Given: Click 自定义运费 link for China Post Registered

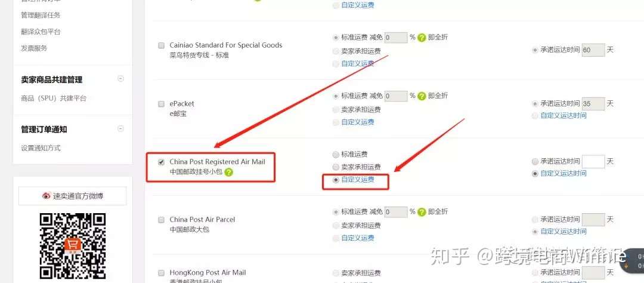Looking at the screenshot, I should point(358,180).
